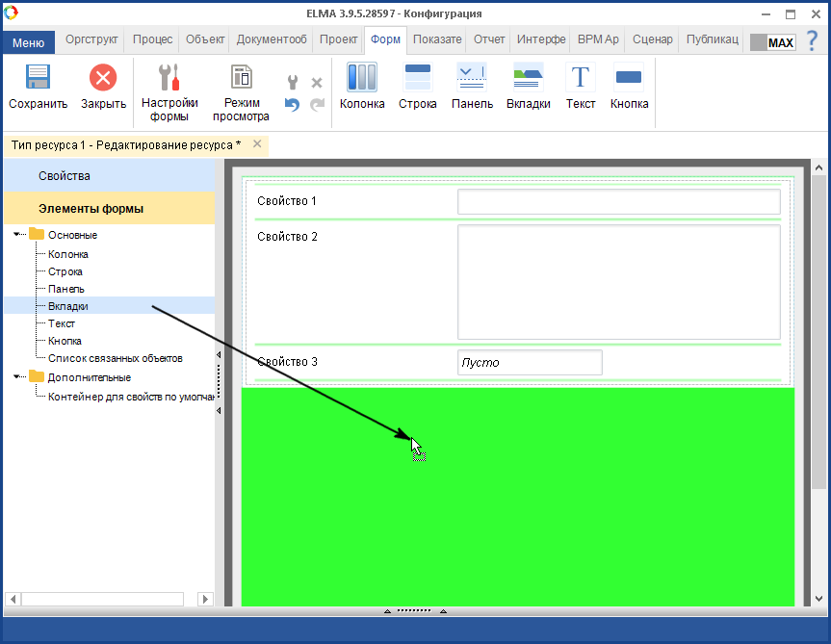Close the Тип ресурса 1 editing tab
The height and width of the screenshot is (644, 831).
tap(257, 144)
